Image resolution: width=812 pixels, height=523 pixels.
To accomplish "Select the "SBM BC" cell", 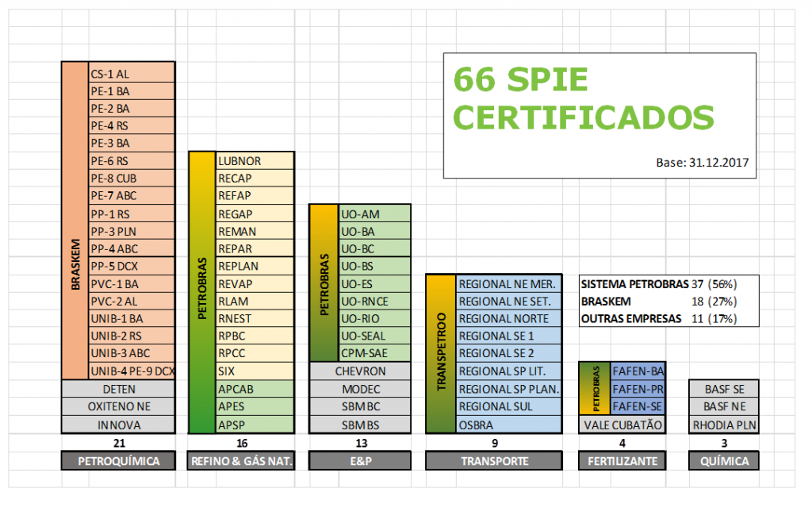I will pos(360,407).
